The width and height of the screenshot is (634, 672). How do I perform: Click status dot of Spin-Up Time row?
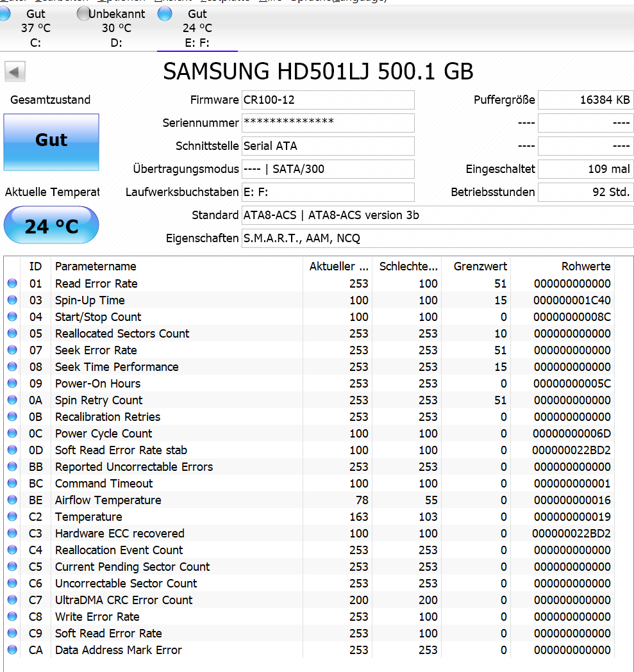coord(12,300)
